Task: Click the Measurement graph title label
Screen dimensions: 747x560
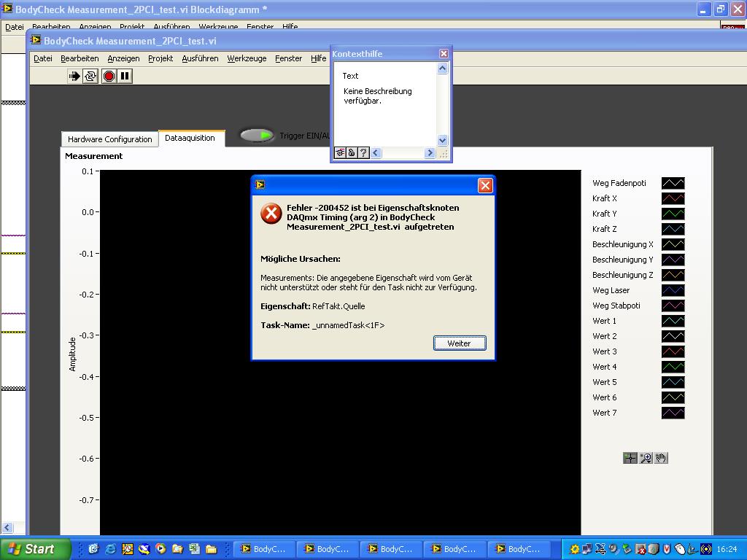Action: tap(94, 156)
